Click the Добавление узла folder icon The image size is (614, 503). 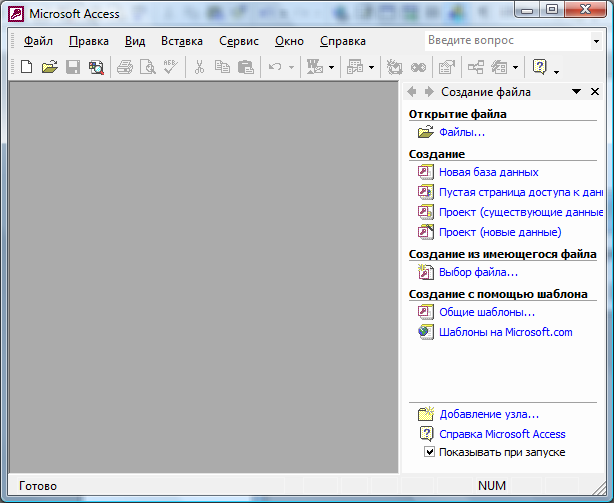tap(426, 413)
